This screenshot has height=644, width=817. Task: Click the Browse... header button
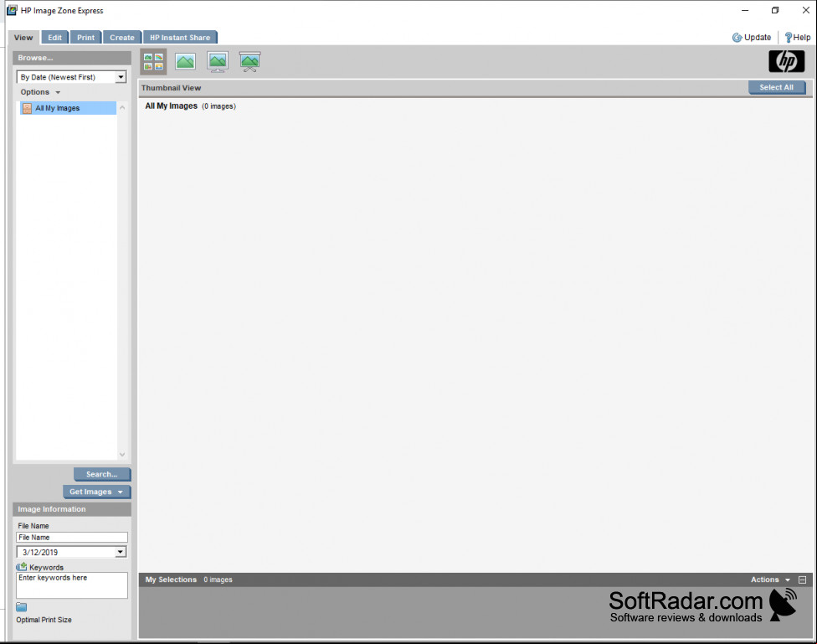[72, 58]
